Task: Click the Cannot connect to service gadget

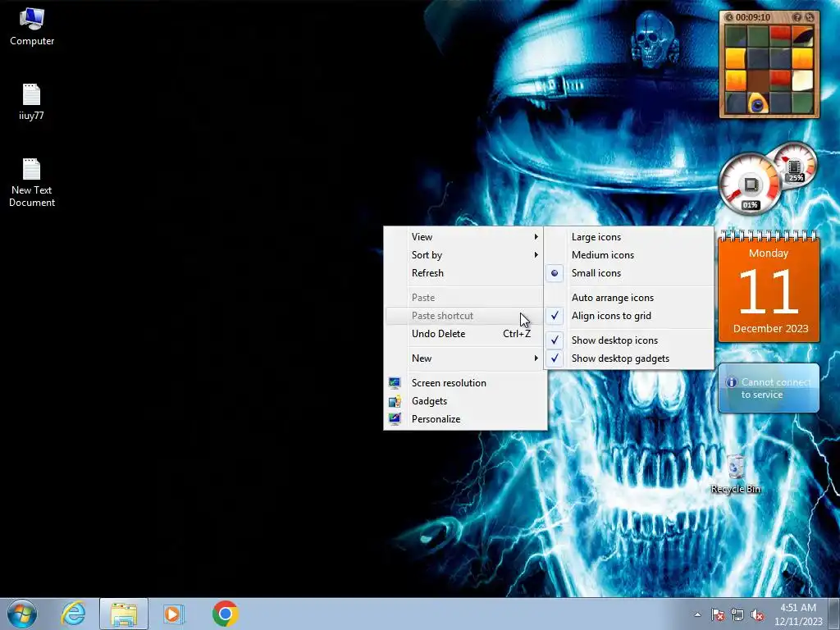Action: (x=768, y=388)
